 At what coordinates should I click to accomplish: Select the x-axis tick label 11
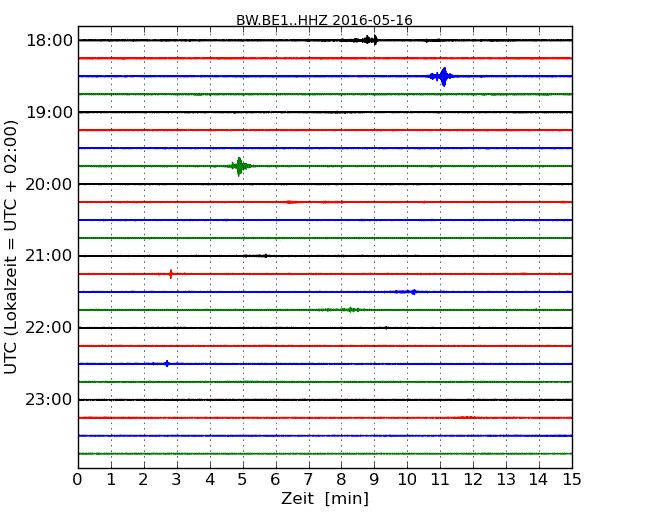coord(440,480)
